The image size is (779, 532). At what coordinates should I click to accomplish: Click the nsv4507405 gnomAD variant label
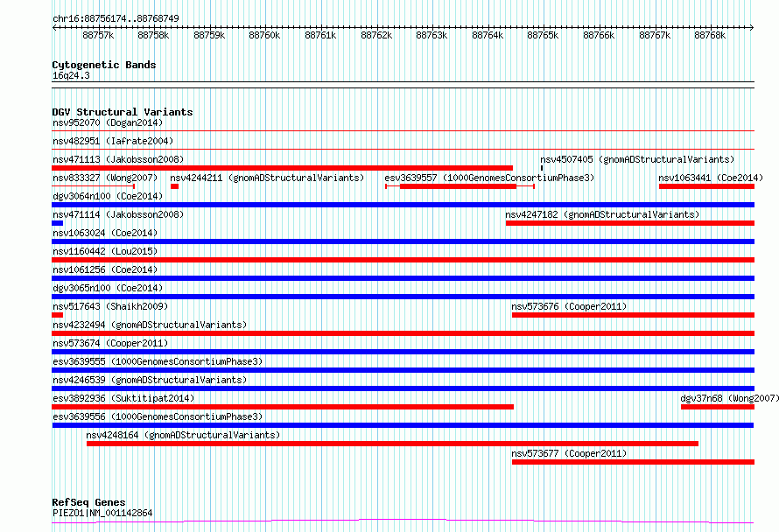tap(637, 159)
